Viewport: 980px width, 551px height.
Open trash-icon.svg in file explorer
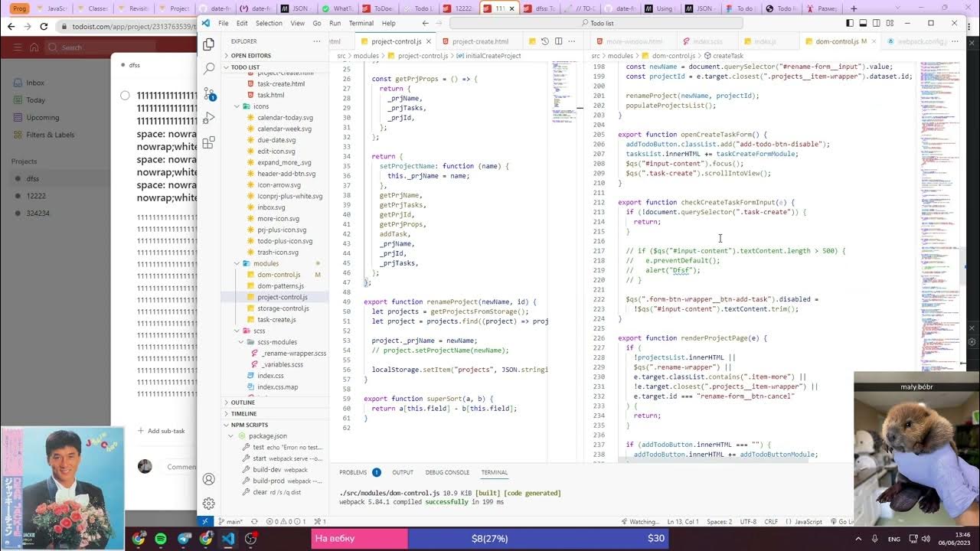(278, 253)
